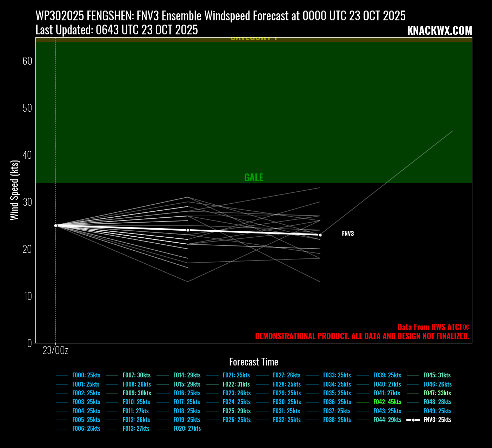This screenshot has width=492, height=448.
Task: Click the red Data From RWS ATCF text
Action: 433,327
